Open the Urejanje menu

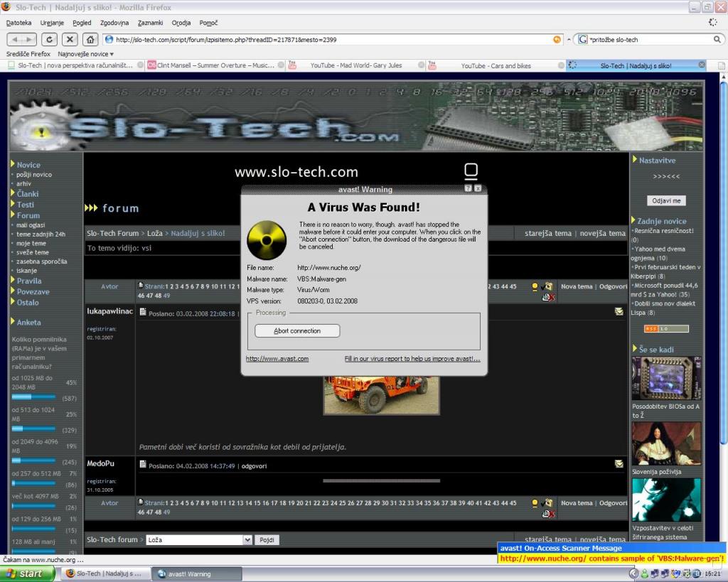pyautogui.click(x=52, y=23)
